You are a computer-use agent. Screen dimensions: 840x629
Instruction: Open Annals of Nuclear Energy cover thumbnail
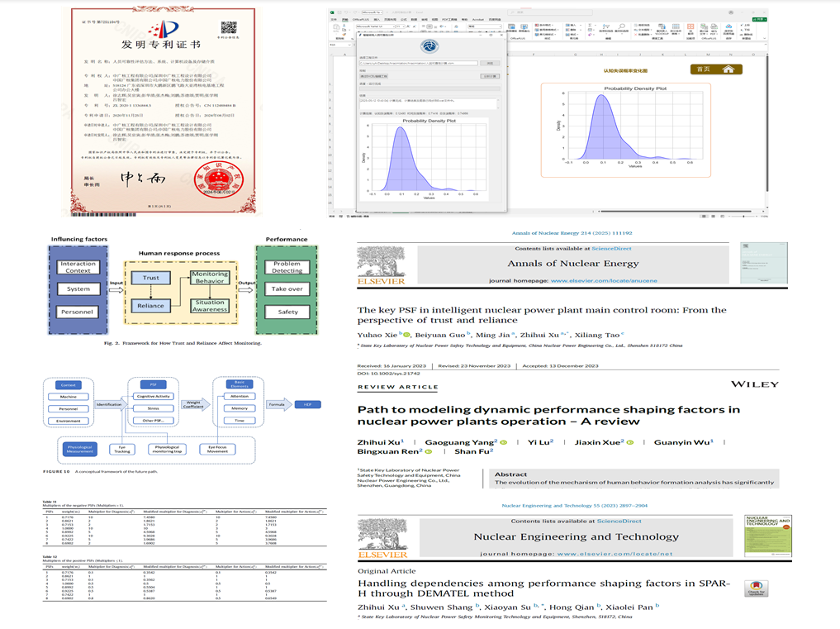763,264
